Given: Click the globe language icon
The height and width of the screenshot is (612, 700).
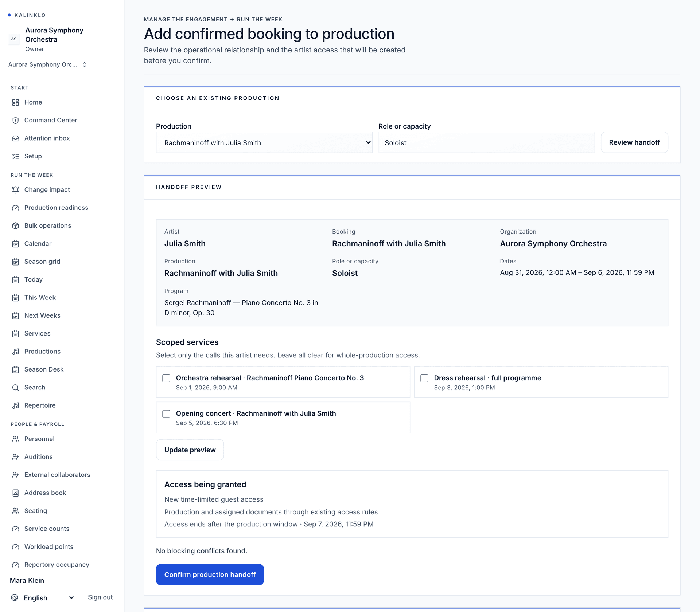Looking at the screenshot, I should [x=15, y=597].
